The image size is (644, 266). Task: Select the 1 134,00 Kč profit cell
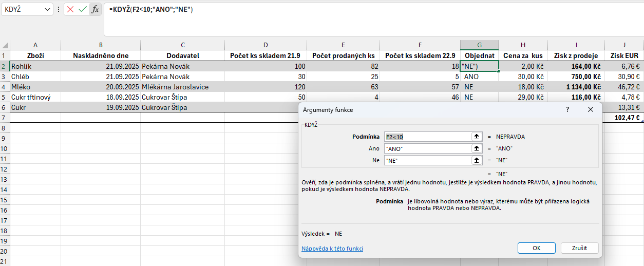pyautogui.click(x=576, y=87)
